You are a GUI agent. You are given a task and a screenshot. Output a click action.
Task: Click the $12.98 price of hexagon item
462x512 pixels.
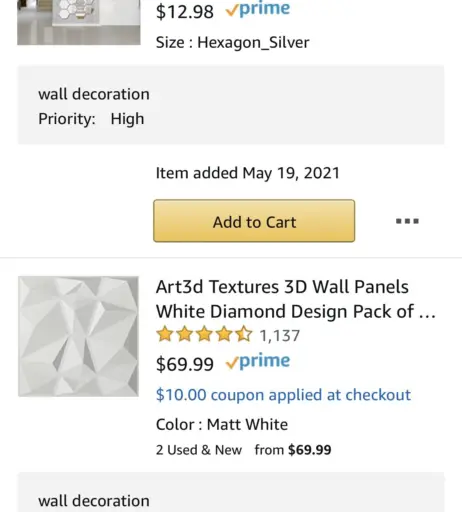click(x=185, y=12)
